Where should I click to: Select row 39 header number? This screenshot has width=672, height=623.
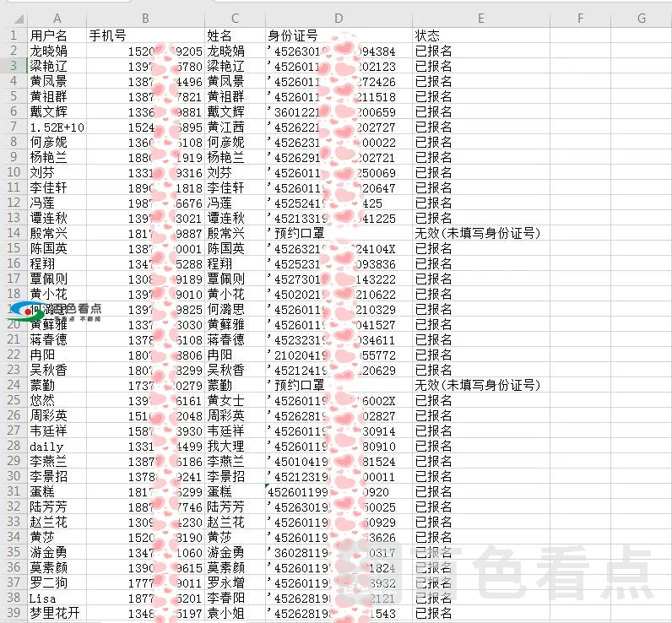coord(14,613)
